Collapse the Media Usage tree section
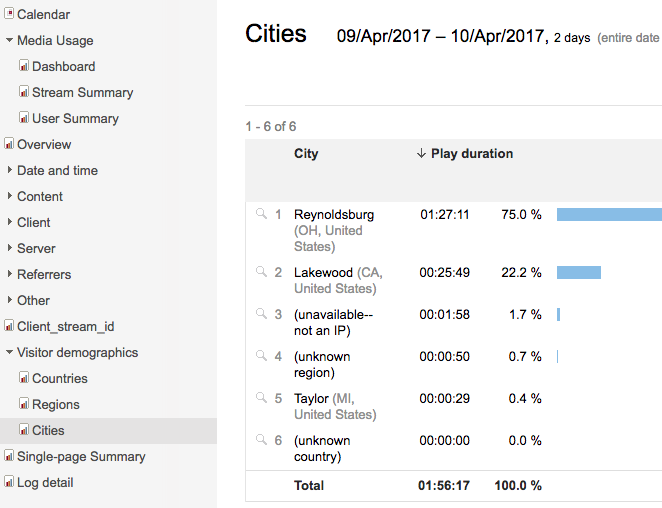The width and height of the screenshot is (662, 508). (9, 41)
